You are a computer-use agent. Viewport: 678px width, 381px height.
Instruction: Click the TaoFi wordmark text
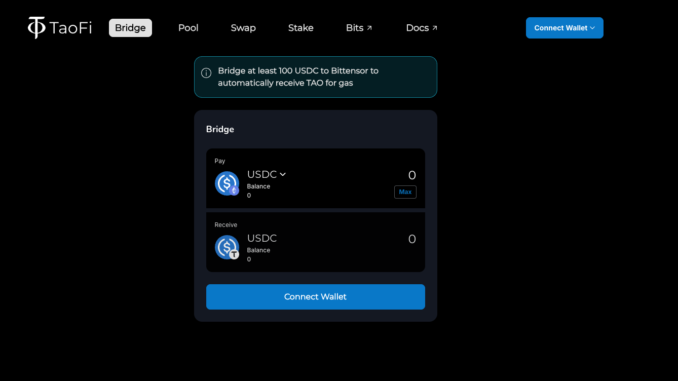70,28
